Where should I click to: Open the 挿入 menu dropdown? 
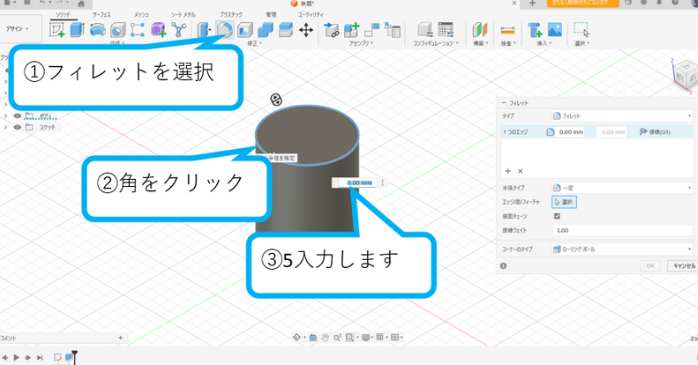(544, 44)
